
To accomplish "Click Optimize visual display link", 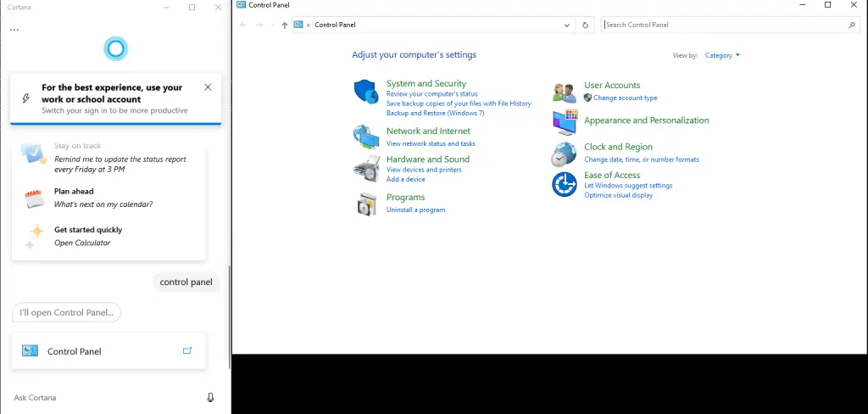I will point(618,195).
